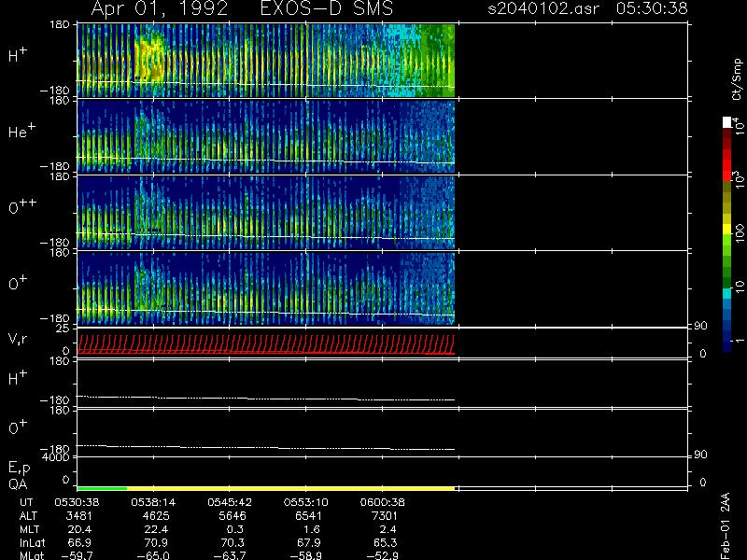Select MLat value "-59.7"
The image size is (747, 560).
click(x=77, y=555)
